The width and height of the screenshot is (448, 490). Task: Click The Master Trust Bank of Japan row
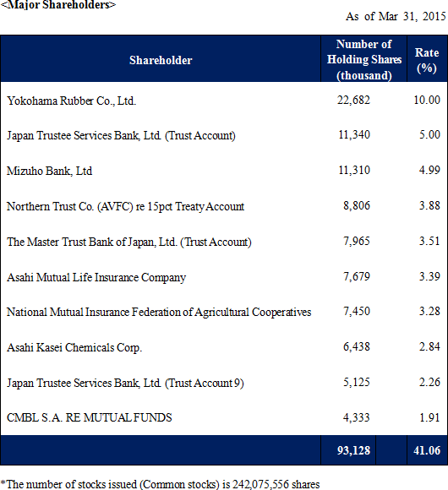click(x=224, y=242)
